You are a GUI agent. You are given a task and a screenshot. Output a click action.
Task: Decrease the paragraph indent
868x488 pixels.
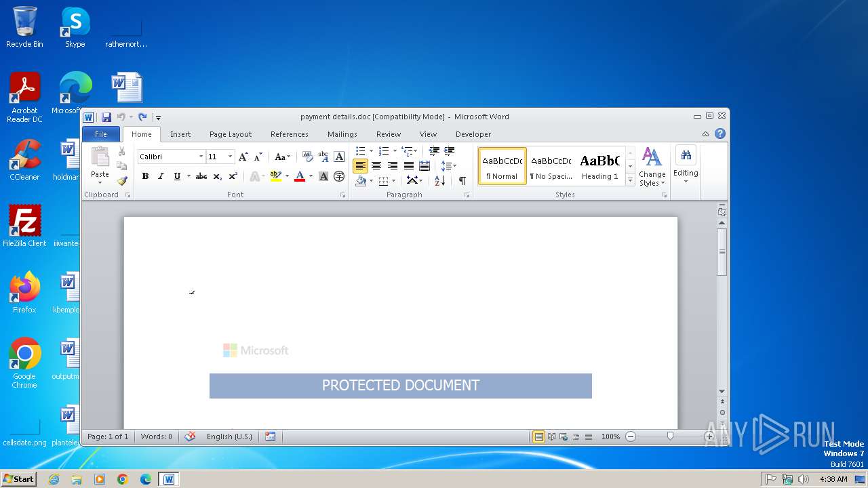coord(434,150)
